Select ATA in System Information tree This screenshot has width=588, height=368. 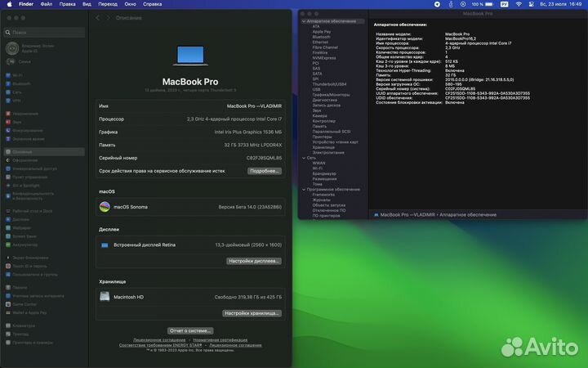(316, 27)
